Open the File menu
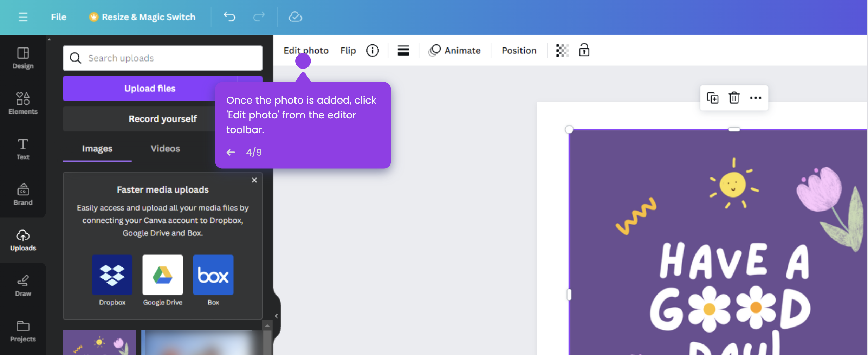Screen dimensions: 868x355 point(58,17)
